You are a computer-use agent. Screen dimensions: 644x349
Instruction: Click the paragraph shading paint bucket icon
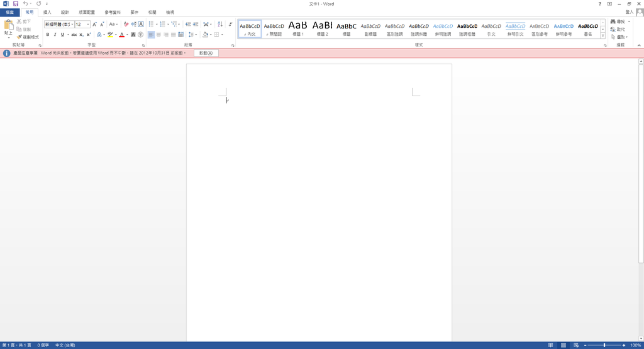[x=206, y=35]
